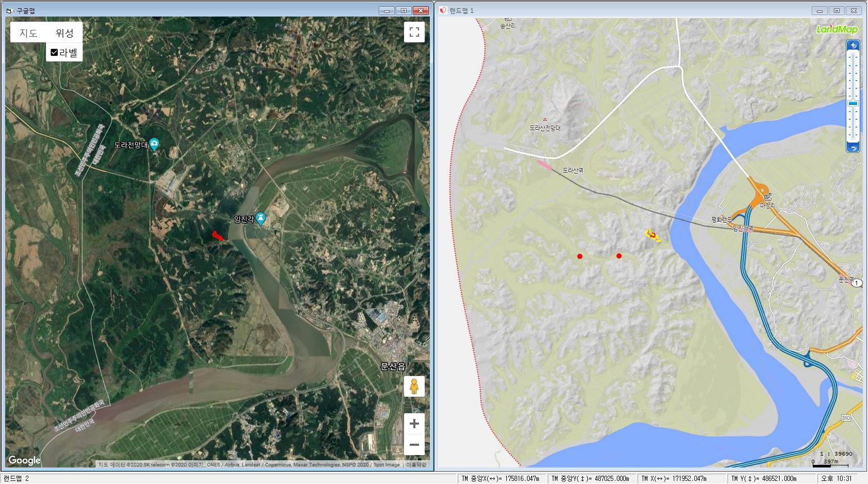Drop the Street View pegman icon
This screenshot has height=484, width=868.
pos(414,386)
